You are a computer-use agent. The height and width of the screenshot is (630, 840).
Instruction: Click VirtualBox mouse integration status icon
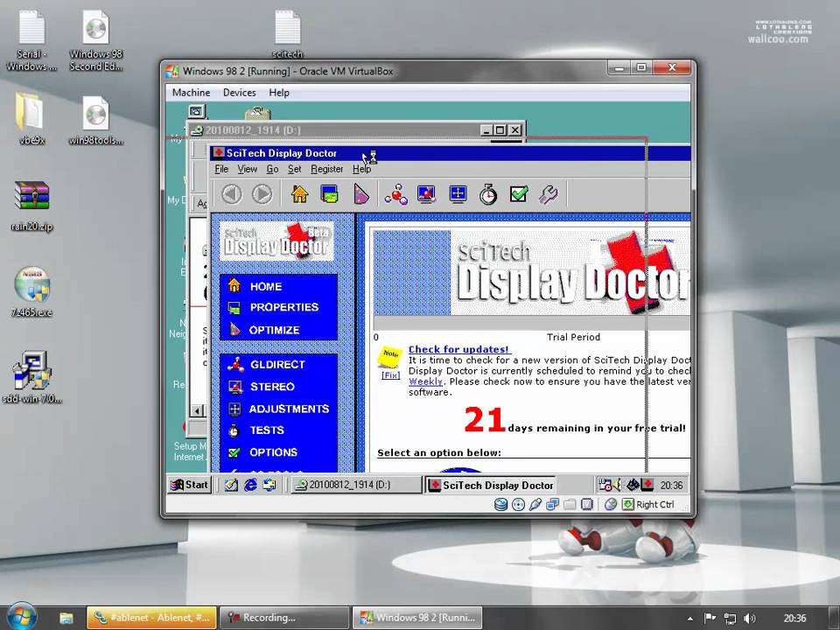[610, 505]
